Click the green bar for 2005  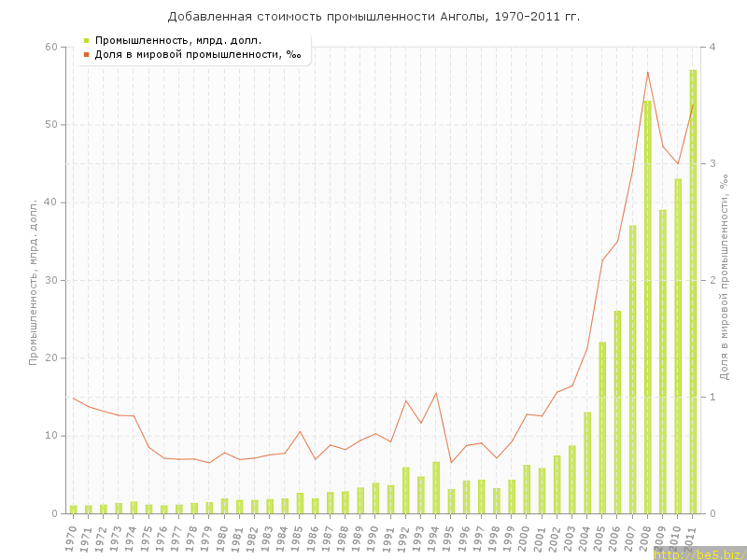[x=602, y=427]
